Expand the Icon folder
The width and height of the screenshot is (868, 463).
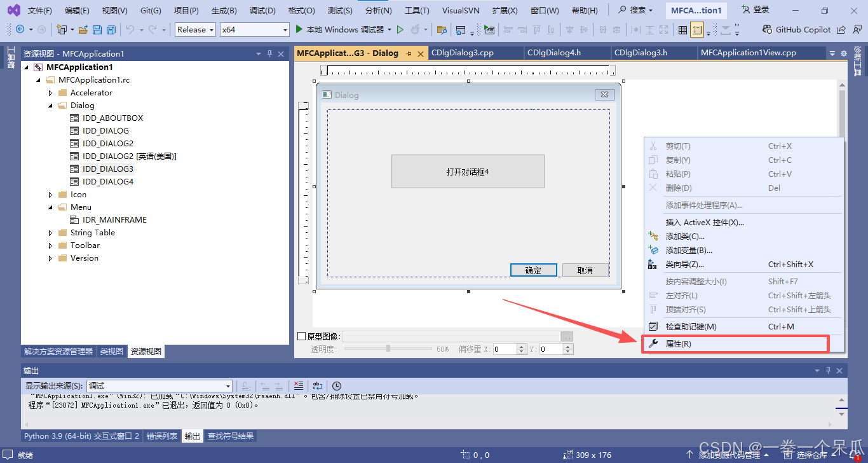click(51, 195)
